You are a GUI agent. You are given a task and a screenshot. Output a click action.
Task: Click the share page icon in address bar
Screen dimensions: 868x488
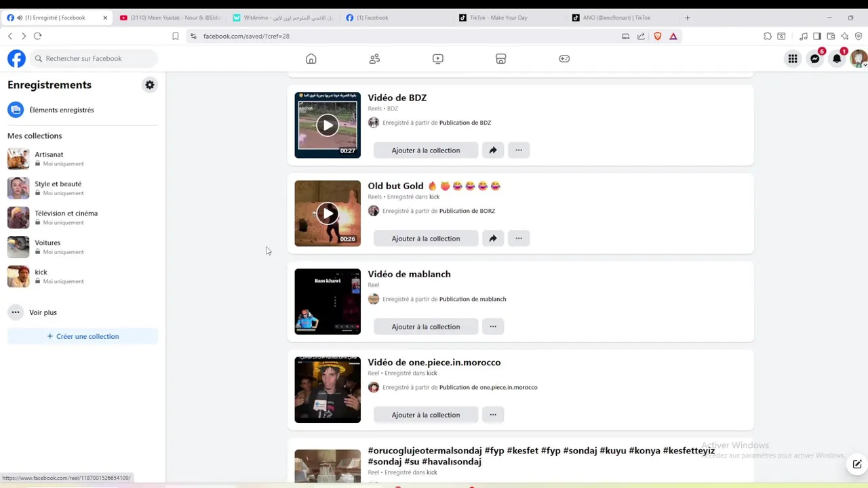(641, 36)
